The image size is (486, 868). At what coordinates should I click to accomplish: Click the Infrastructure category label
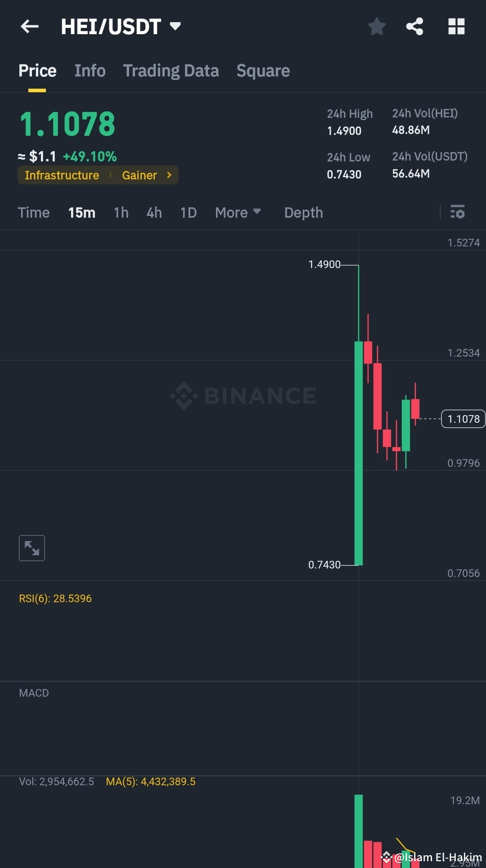pyautogui.click(x=62, y=175)
